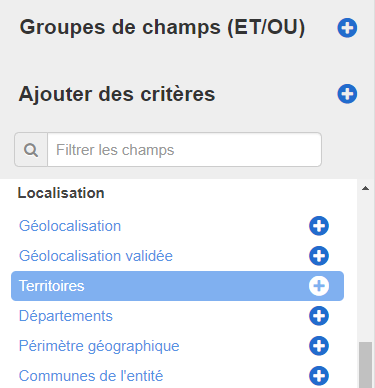The width and height of the screenshot is (375, 388).
Task: Add Géolocalisation criterion with plus icon
Action: point(319,226)
